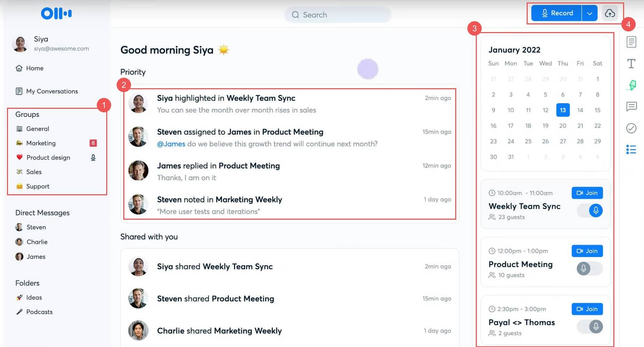Image resolution: width=644 pixels, height=347 pixels.
Task: Open the Record button's dropdown arrow
Action: pyautogui.click(x=590, y=13)
